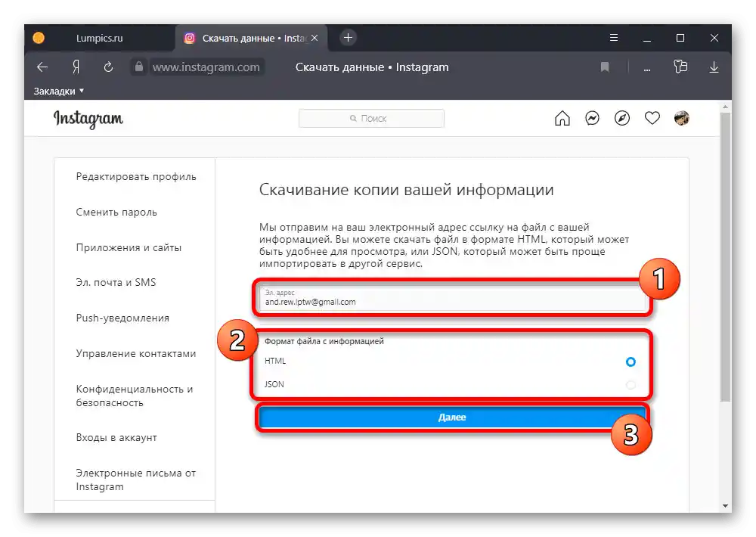Open Сменить пароль section
The image size is (756, 537).
click(x=116, y=213)
